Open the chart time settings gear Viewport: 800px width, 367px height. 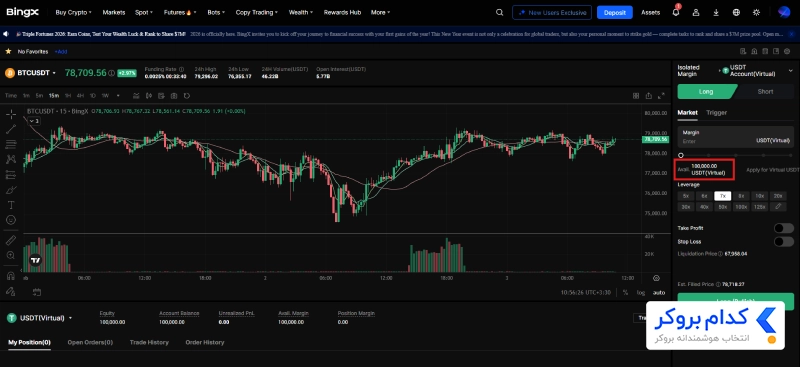click(x=656, y=278)
